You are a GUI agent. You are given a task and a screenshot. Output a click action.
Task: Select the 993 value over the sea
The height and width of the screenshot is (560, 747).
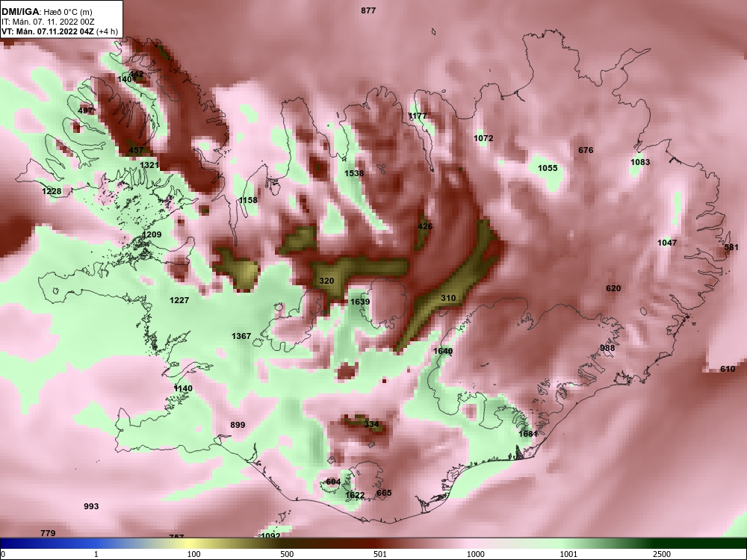[91, 506]
